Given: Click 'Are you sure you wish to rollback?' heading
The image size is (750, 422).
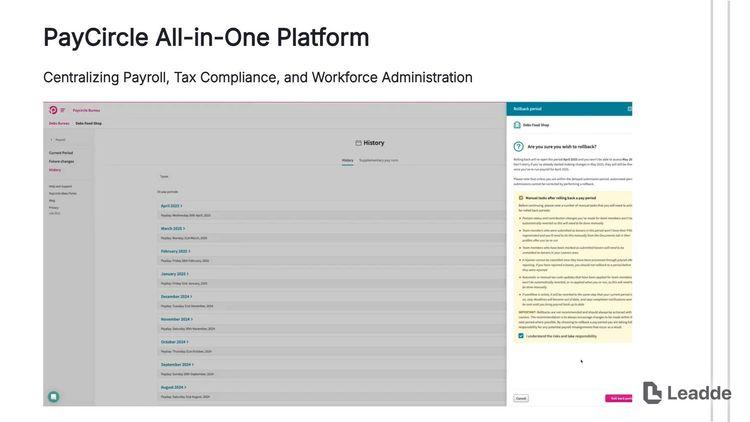Looking at the screenshot, I should (562, 147).
